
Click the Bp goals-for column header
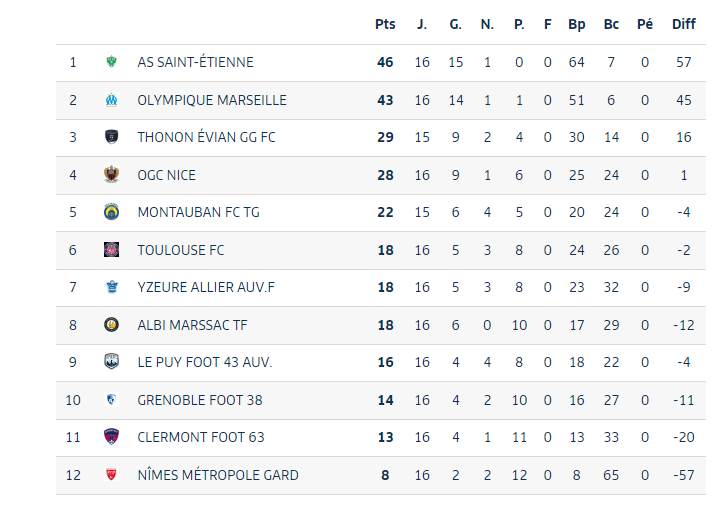click(x=576, y=24)
